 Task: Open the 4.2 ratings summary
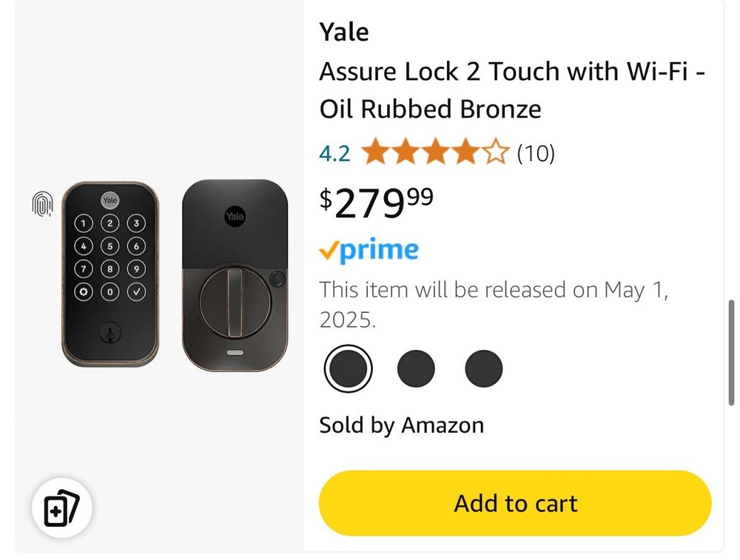[334, 153]
